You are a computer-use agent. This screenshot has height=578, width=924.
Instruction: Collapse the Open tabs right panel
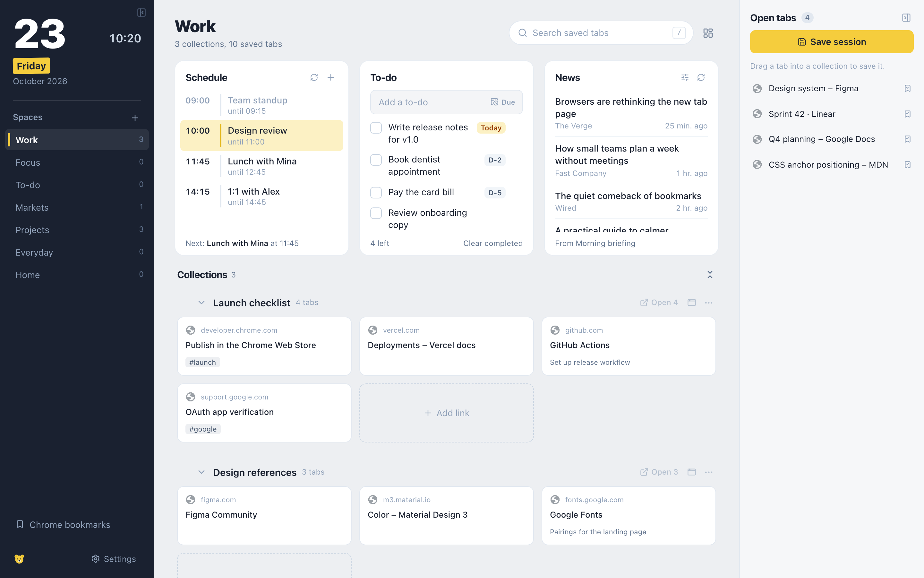(906, 18)
